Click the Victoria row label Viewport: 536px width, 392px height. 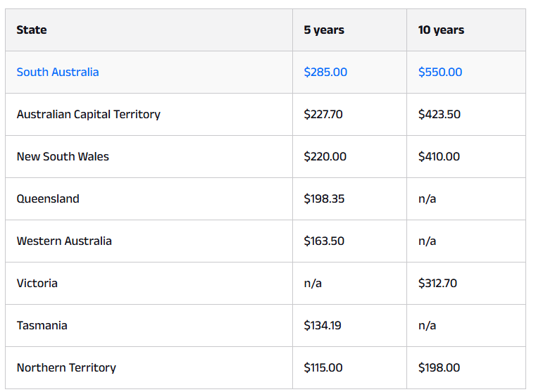(x=37, y=283)
